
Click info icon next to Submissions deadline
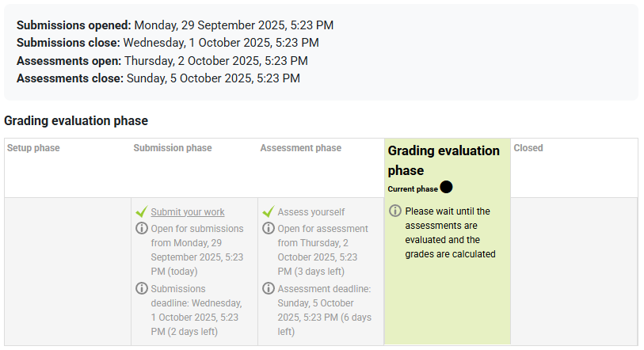(142, 288)
